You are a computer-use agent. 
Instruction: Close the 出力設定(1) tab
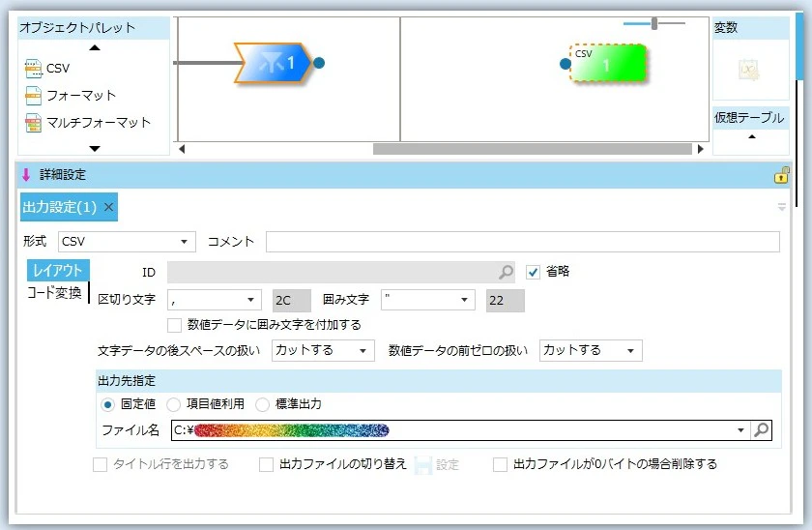(108, 207)
